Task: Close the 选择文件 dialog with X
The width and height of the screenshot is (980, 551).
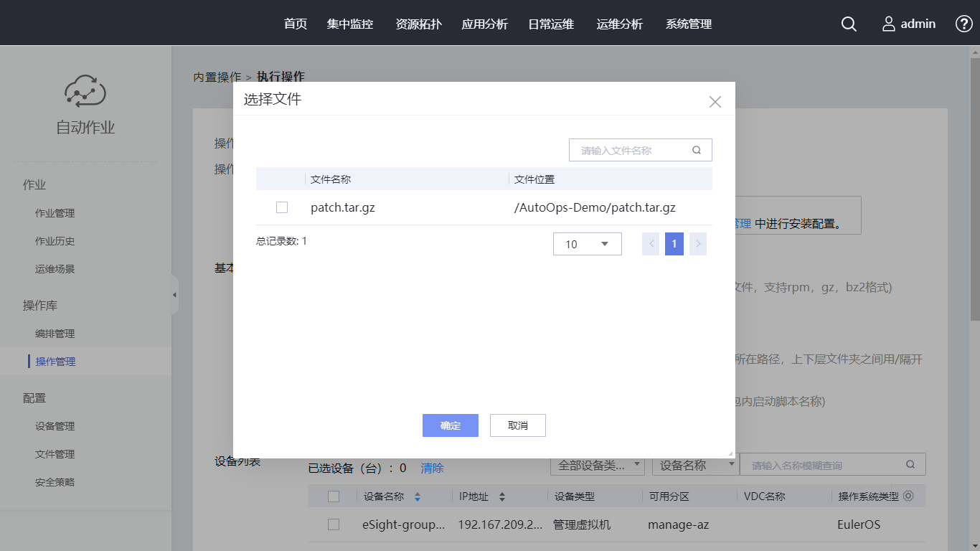Action: (x=715, y=102)
